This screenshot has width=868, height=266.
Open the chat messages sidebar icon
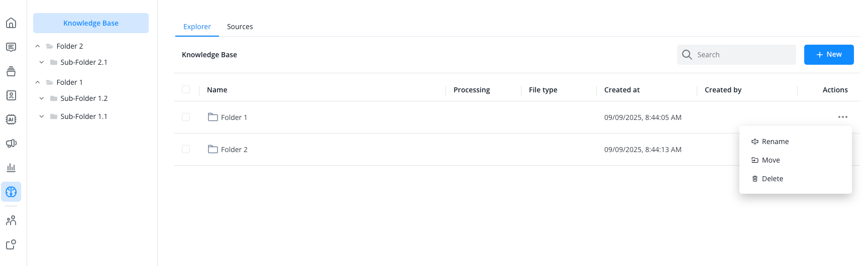(x=11, y=47)
